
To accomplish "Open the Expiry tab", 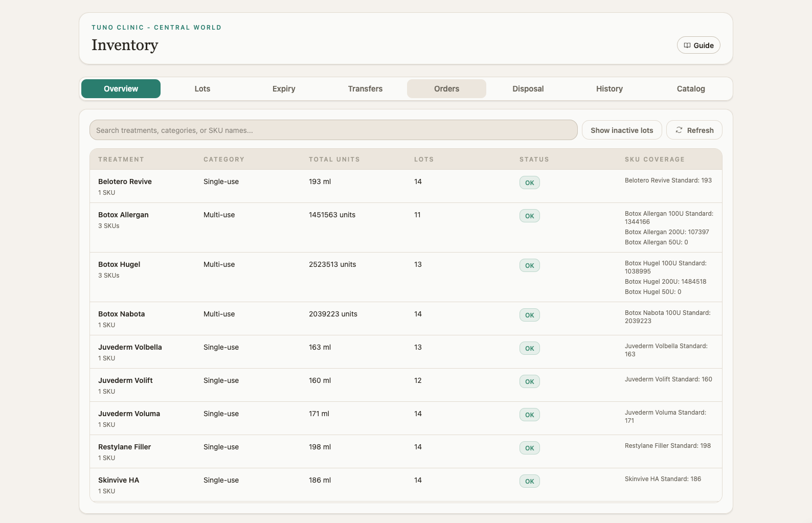I will (284, 88).
